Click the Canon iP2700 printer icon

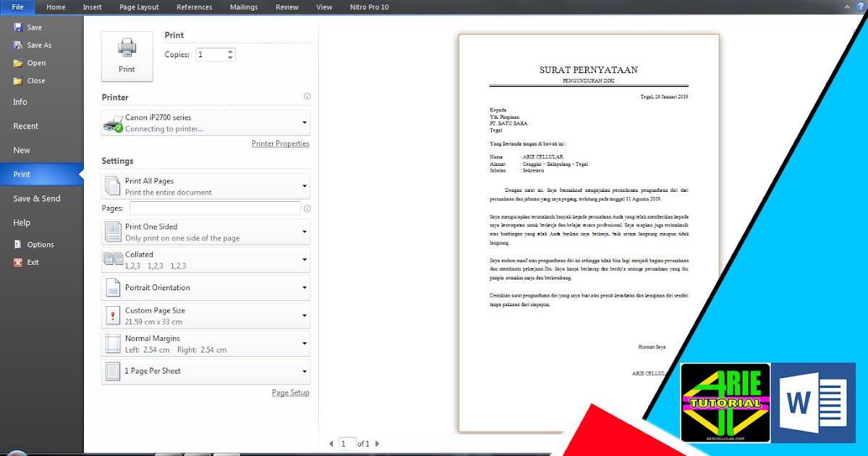[114, 123]
